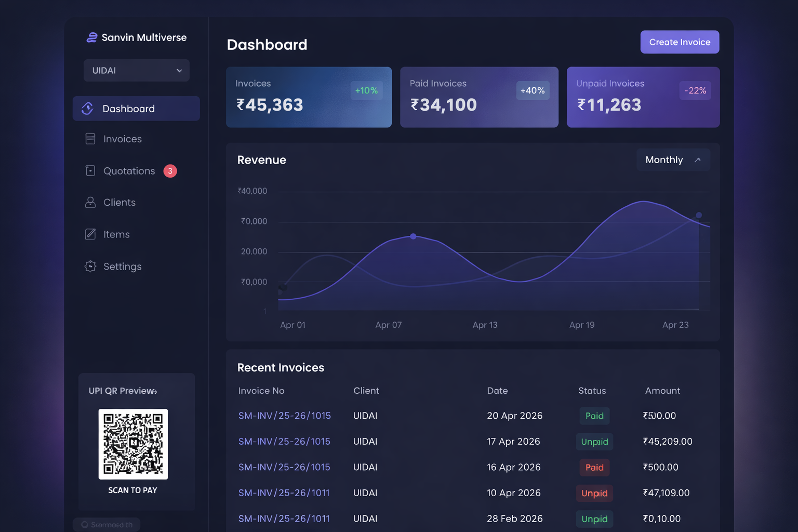Open the UIDAI company selector dropdown
The image size is (798, 532).
pos(136,70)
